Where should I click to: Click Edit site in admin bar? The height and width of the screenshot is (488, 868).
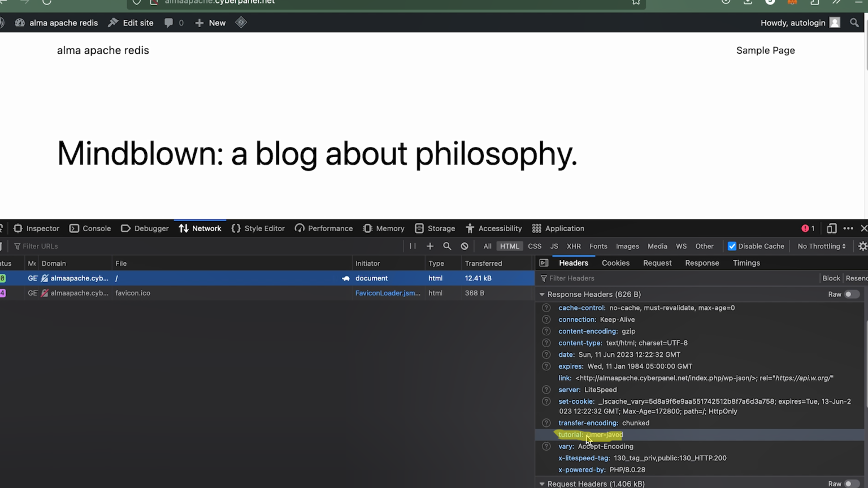[x=131, y=23]
